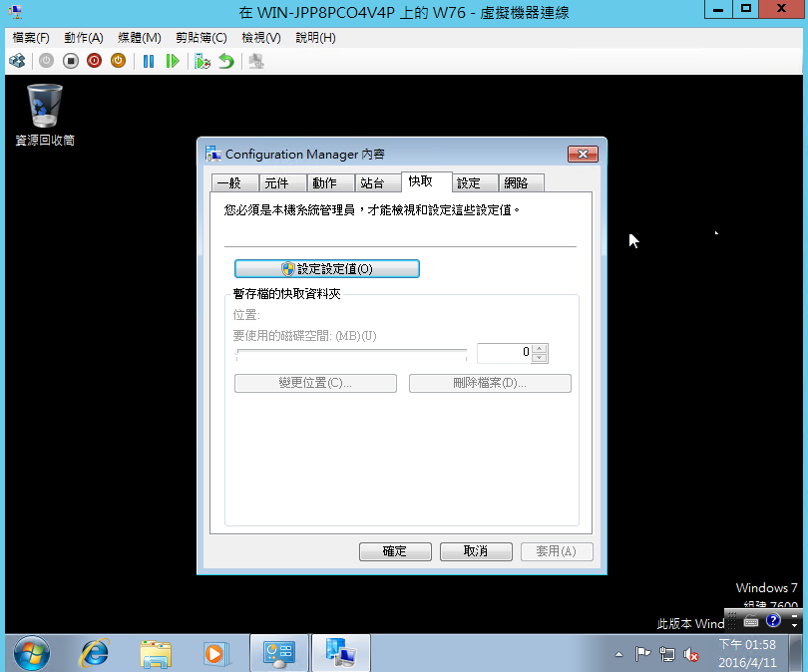Click the 設定設定值(O) button
Screen dimensions: 808x672
click(x=327, y=269)
